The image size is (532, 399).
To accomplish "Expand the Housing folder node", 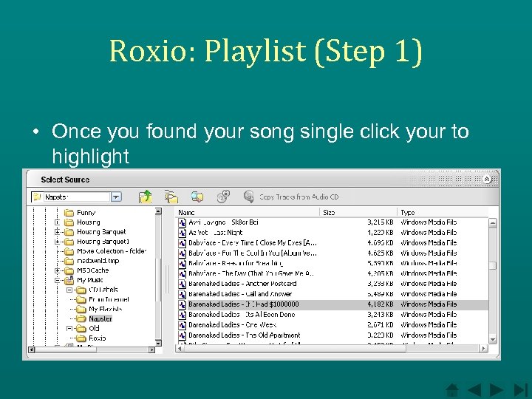I will click(58, 222).
